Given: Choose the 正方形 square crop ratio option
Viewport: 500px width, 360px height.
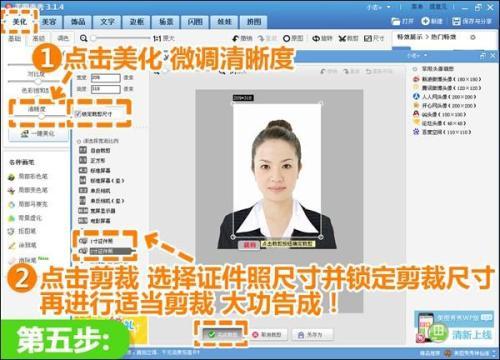Looking at the screenshot, I should click(x=92, y=160).
